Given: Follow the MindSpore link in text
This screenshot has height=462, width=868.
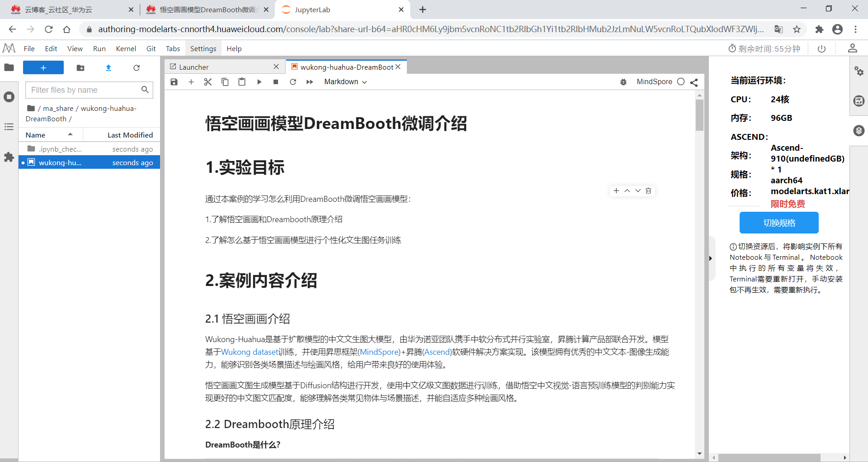Looking at the screenshot, I should [379, 352].
